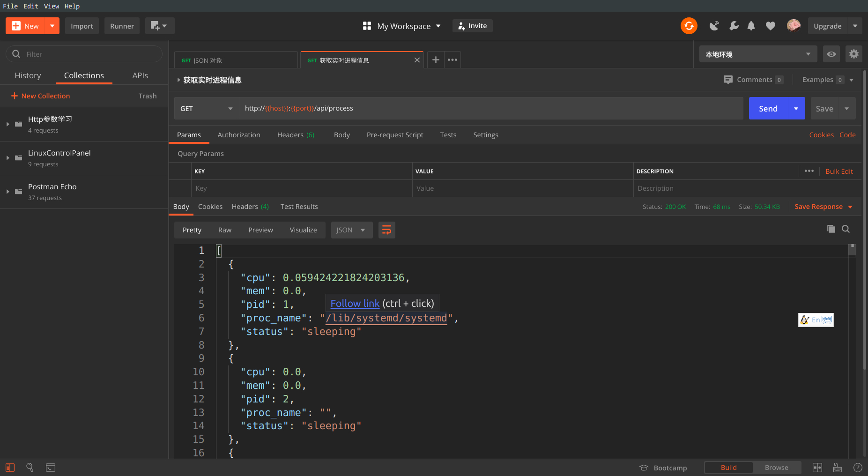Switch to the Authorization tab
868x476 pixels.
(238, 135)
